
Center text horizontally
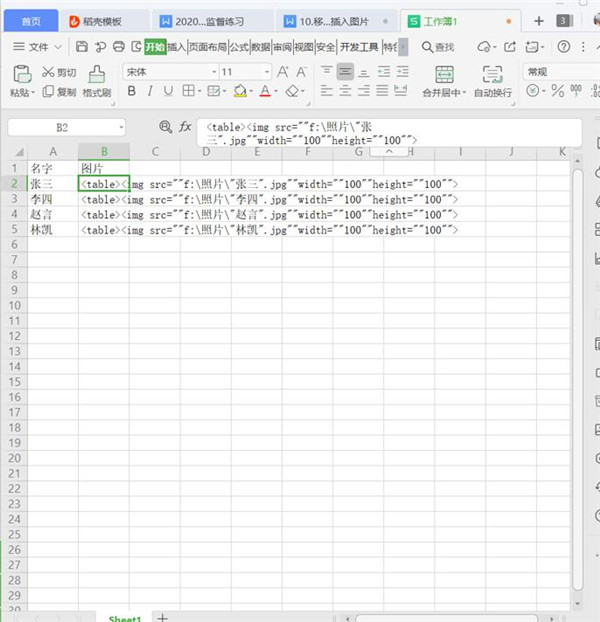pos(345,91)
